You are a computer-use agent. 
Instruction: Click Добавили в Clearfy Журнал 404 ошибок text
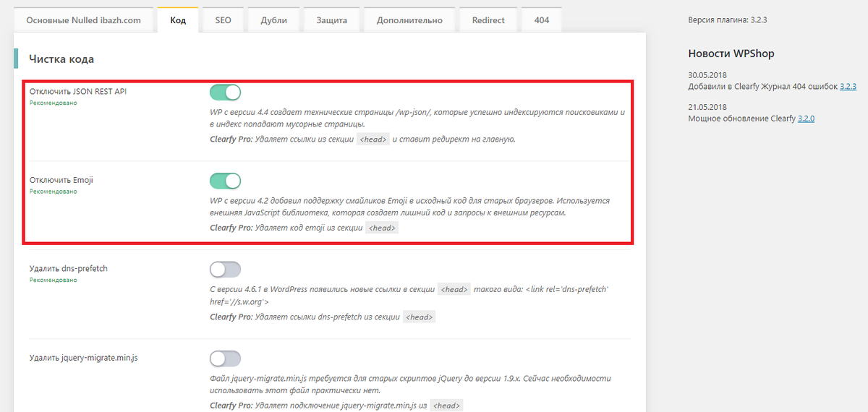click(x=762, y=87)
